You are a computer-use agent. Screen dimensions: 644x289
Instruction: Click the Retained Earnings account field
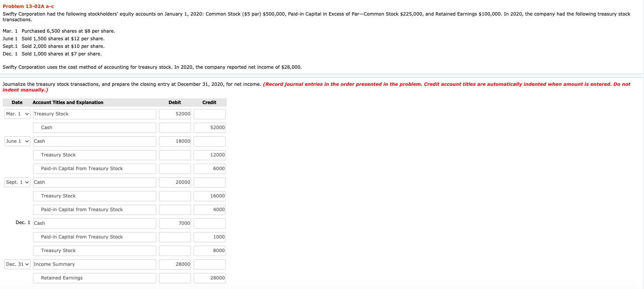point(95,278)
